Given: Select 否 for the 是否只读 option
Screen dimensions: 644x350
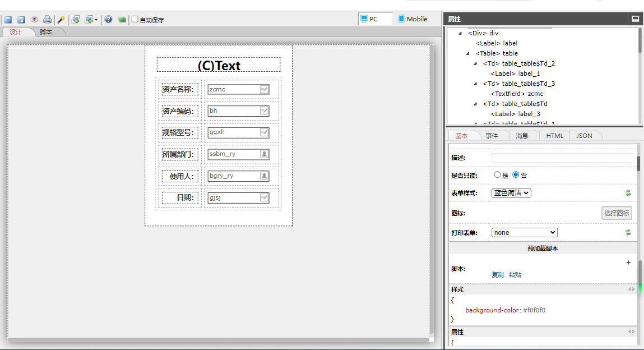Looking at the screenshot, I should click(x=516, y=175).
